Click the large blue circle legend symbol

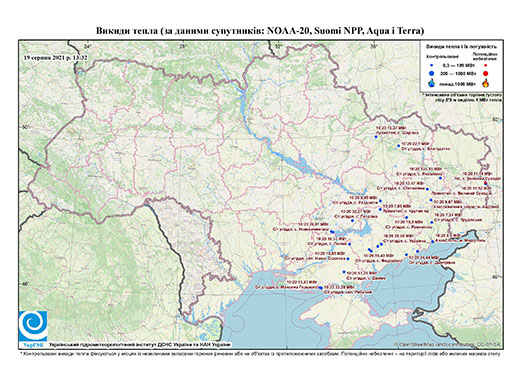pos(431,73)
